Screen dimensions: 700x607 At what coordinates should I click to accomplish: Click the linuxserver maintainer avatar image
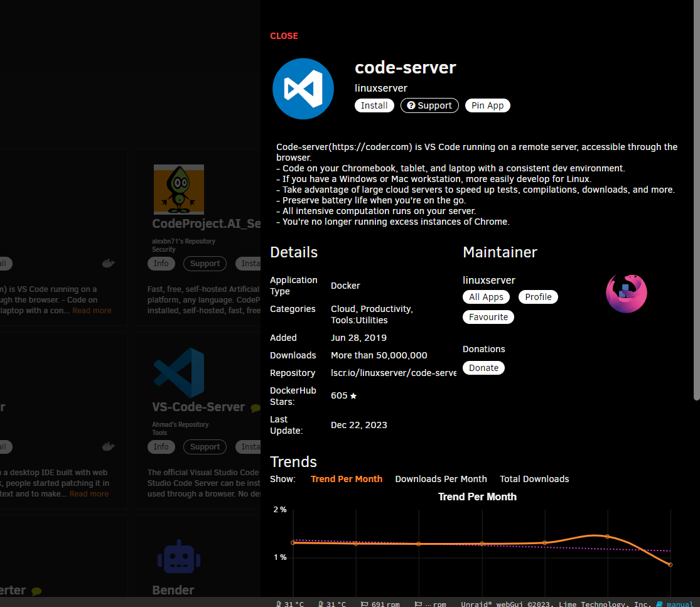click(626, 293)
